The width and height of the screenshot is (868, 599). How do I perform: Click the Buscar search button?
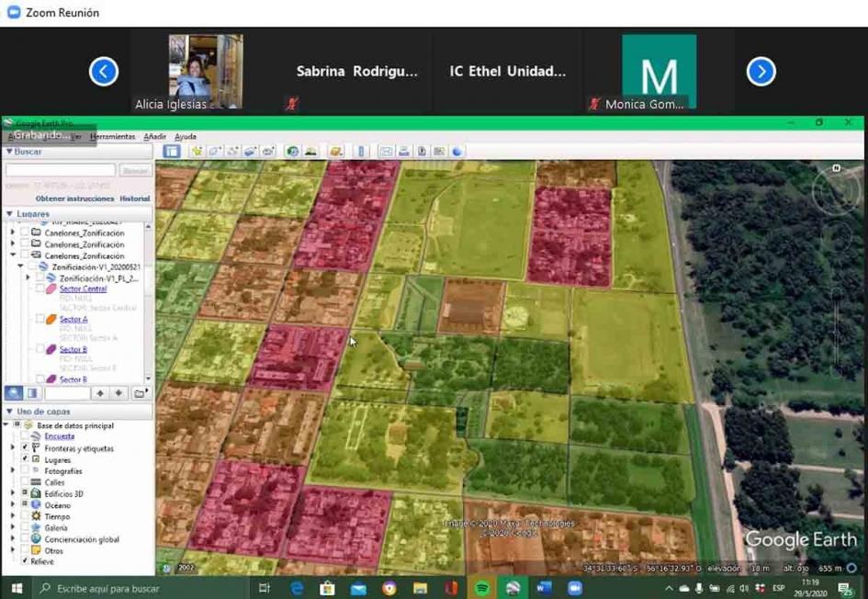pos(134,171)
